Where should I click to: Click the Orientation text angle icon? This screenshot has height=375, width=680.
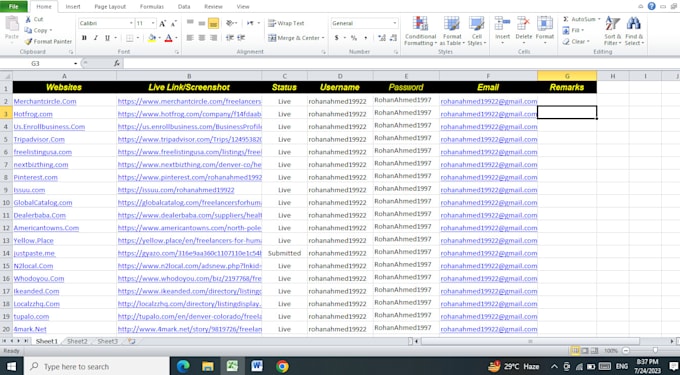230,23
